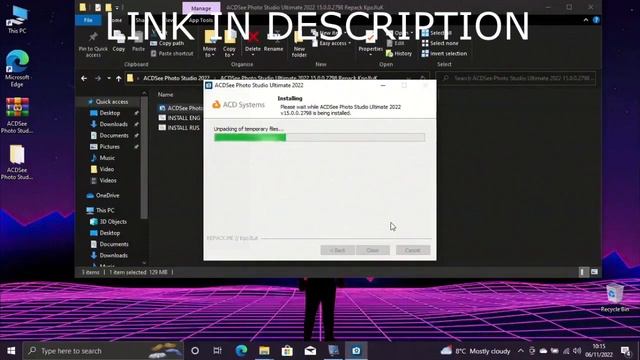This screenshot has width=640, height=360.
Task: Click the Close button in the installer
Action: pyautogui.click(x=373, y=250)
